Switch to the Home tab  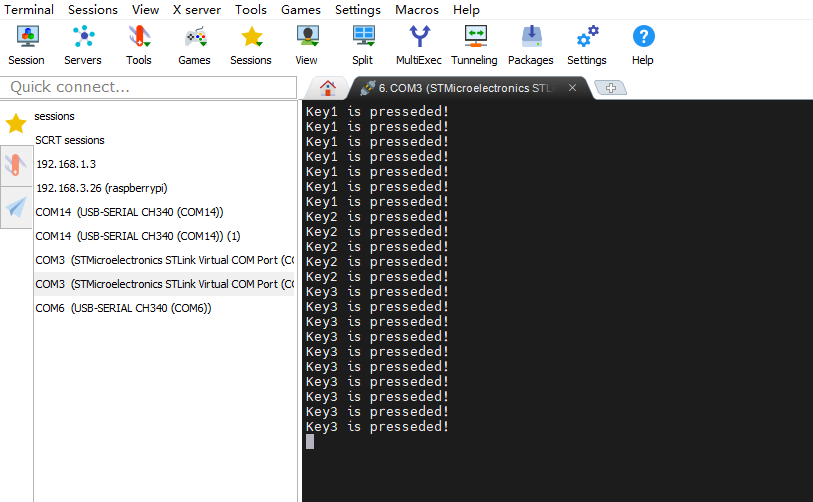[326, 87]
